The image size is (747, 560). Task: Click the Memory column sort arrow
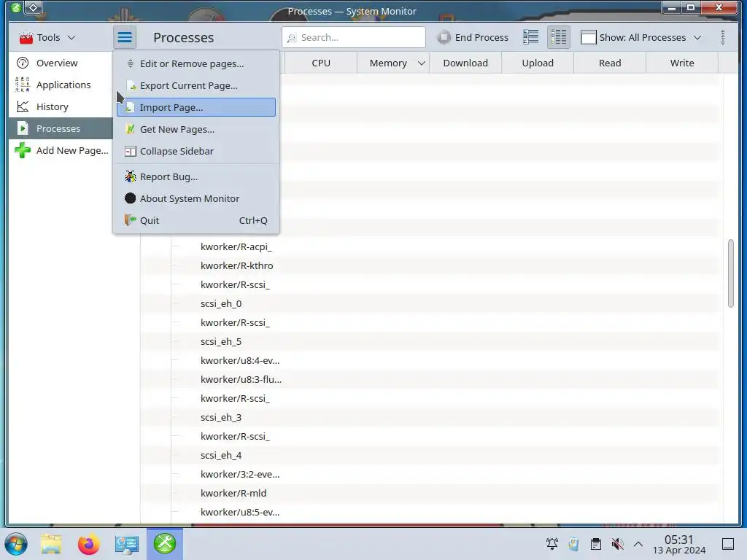click(x=422, y=63)
